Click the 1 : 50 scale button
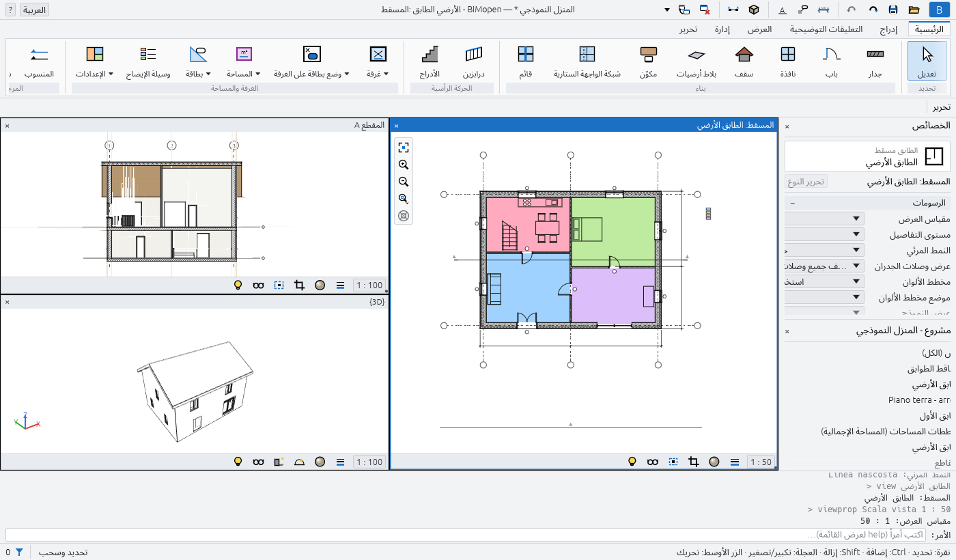The width and height of the screenshot is (956, 560). point(761,462)
